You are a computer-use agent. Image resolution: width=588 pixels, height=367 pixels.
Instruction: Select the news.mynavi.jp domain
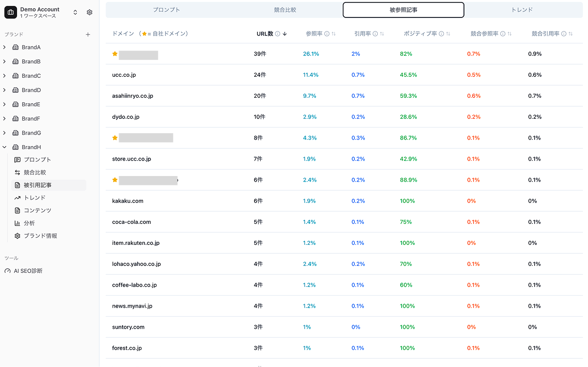pyautogui.click(x=132, y=306)
